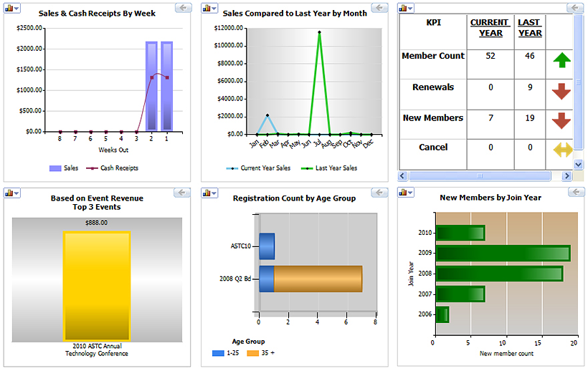Image resolution: width=588 pixels, height=371 pixels.
Task: Expand chart type dropdown in Registration Count panel
Action: pyautogui.click(x=209, y=193)
